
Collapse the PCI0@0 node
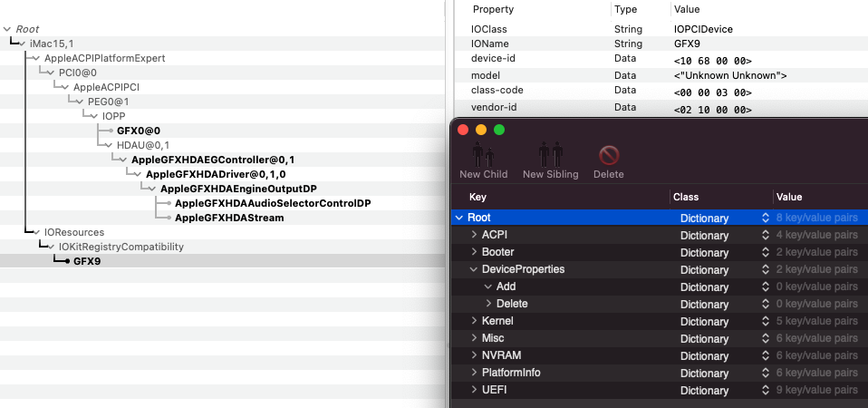click(51, 73)
